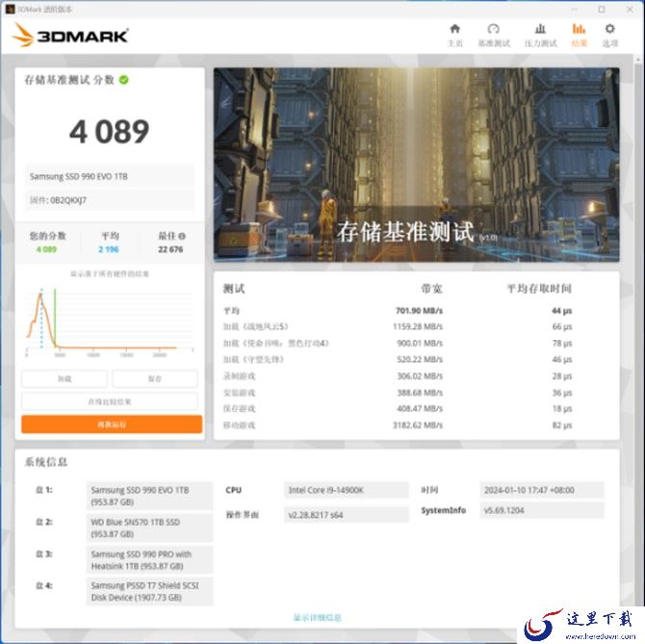Click the Intel Core i9-14900K CPU field

click(x=347, y=490)
